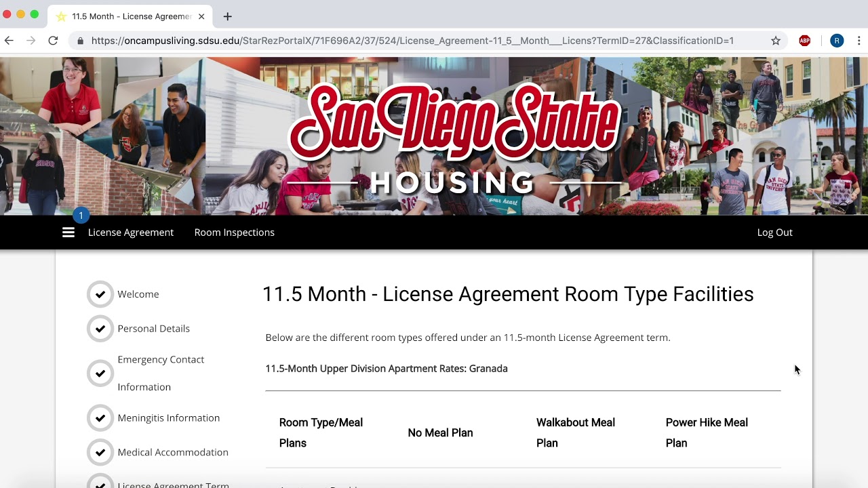
Task: Open the AdBlock Plus extension
Action: point(805,41)
